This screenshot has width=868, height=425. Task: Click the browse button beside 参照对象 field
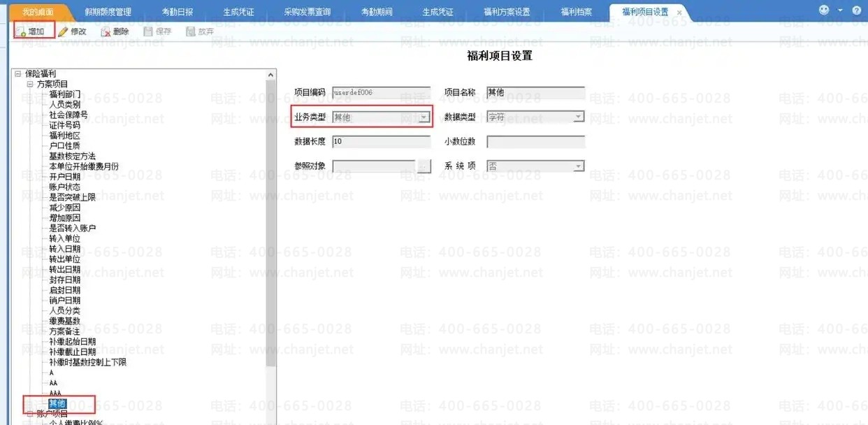[424, 166]
